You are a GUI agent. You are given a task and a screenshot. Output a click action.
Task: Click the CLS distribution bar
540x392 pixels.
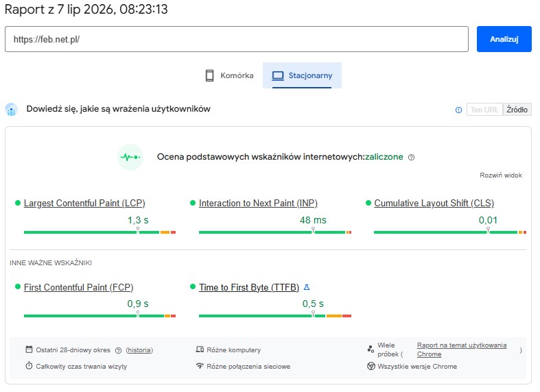point(449,232)
